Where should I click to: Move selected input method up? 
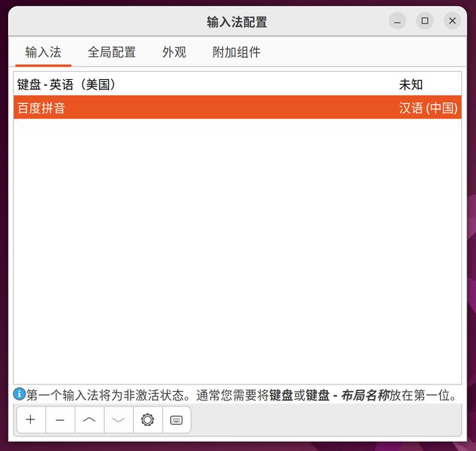(89, 420)
